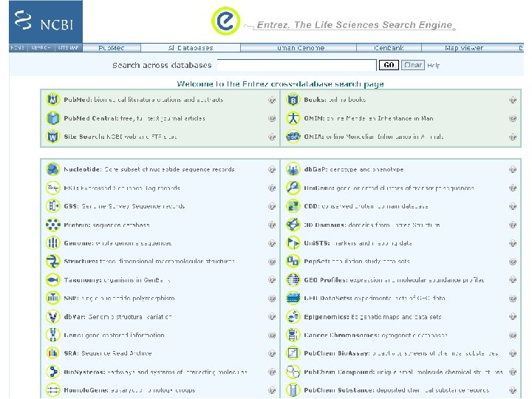Viewport: 532px width, 399px height.
Task: Open the Protein database icon
Action: click(53, 225)
